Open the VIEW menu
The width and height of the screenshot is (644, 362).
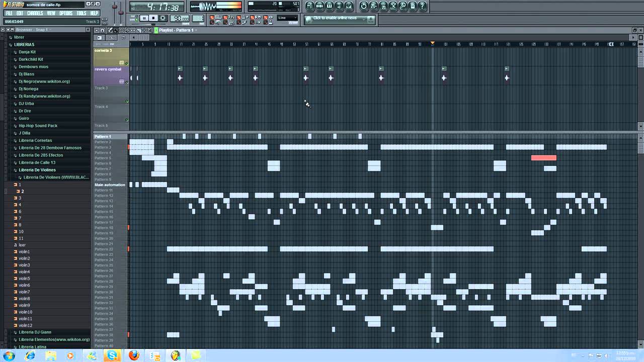[x=51, y=13]
